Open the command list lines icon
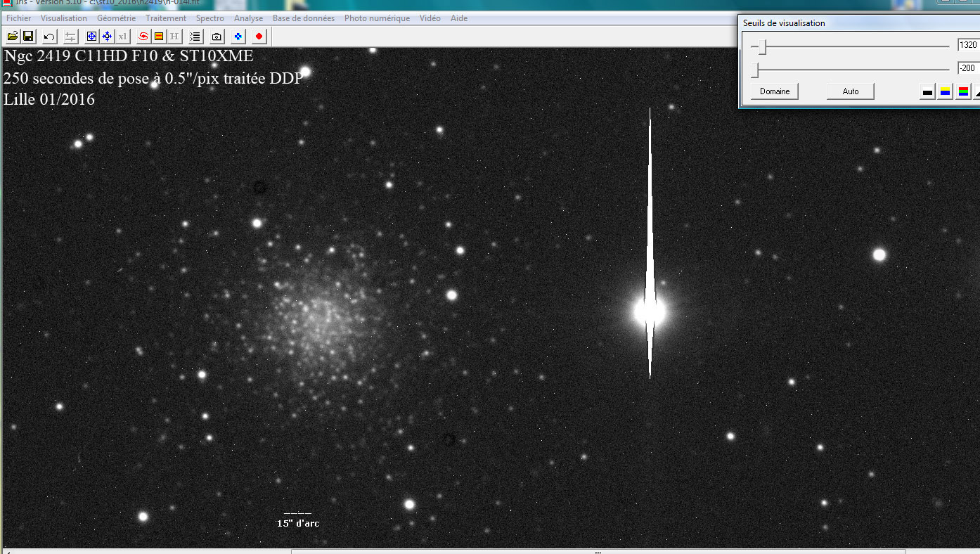Screen dimensions: 980x554 pos(195,36)
